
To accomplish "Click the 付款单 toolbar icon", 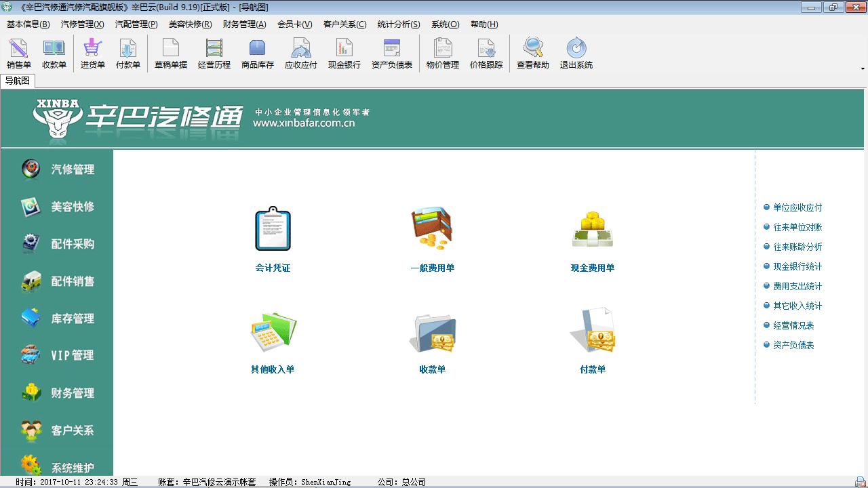I will pos(128,54).
